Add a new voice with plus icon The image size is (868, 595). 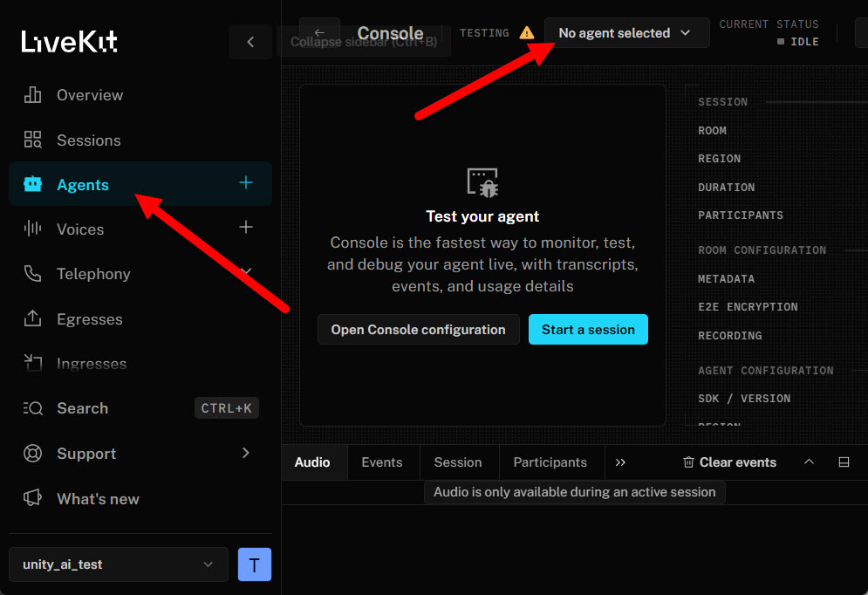pos(246,227)
